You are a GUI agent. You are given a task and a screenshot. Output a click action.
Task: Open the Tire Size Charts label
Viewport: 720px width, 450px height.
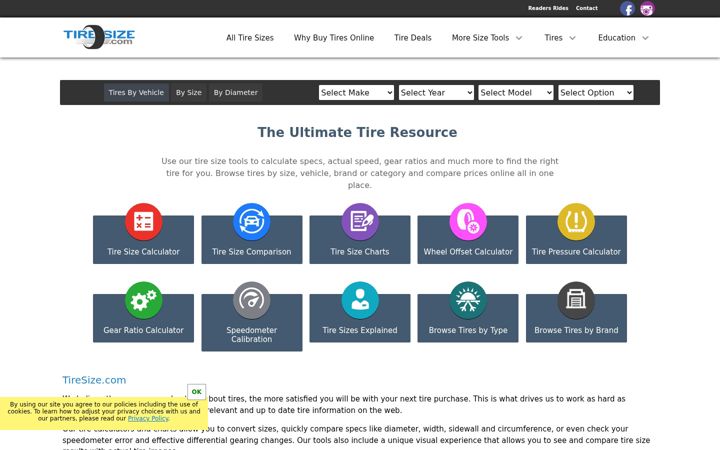pyautogui.click(x=360, y=252)
